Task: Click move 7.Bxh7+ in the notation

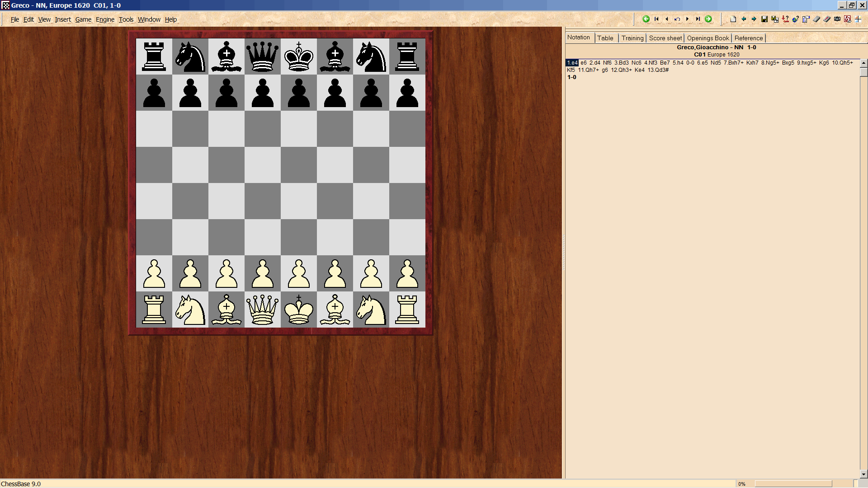Action: (x=733, y=63)
